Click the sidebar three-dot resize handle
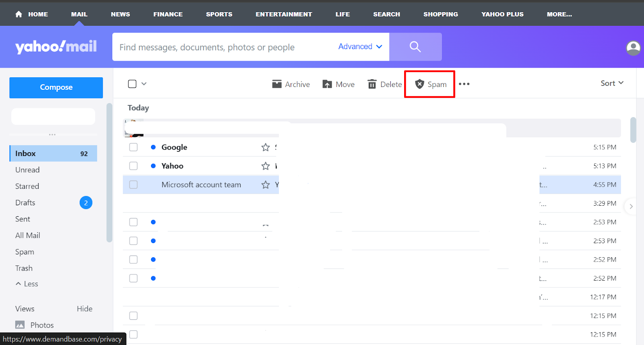Viewport: 644px width, 345px height. [52, 134]
